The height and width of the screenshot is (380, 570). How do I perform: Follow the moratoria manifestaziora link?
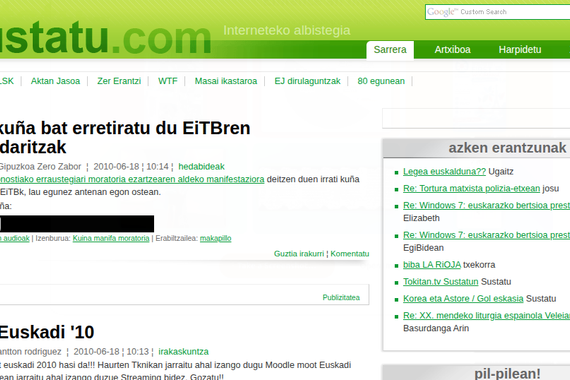coord(132,179)
